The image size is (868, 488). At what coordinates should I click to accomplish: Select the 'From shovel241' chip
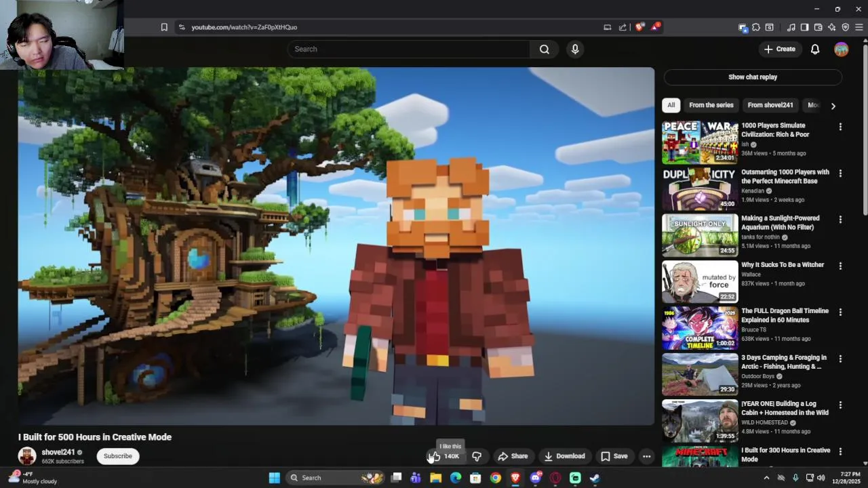[770, 105]
